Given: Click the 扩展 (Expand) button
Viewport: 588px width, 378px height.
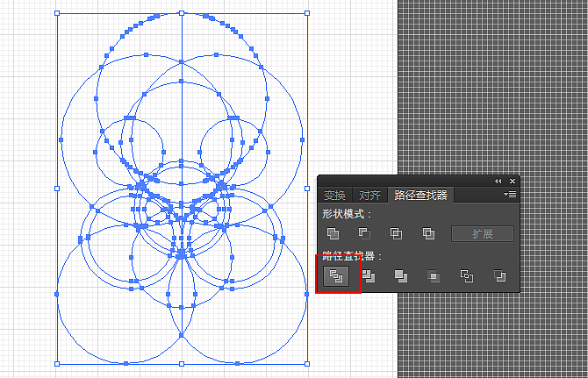Looking at the screenshot, I should (483, 234).
